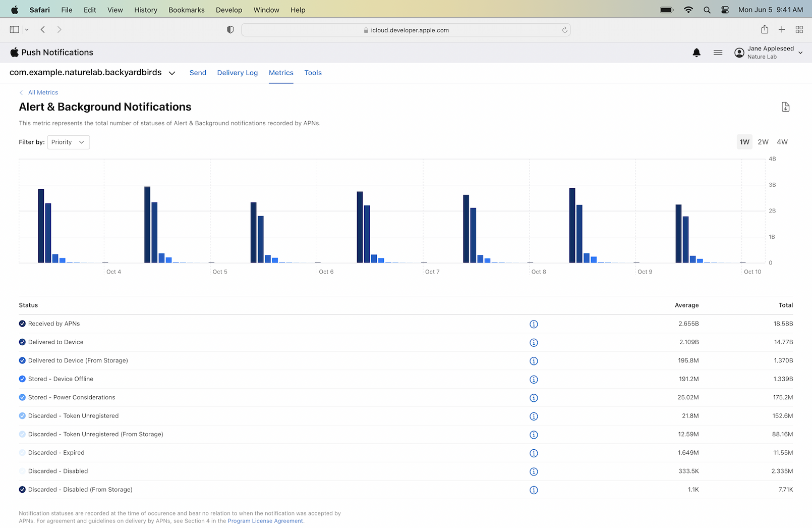Show info for Received by APNs
Screen dimensions: 812x528
click(x=534, y=324)
